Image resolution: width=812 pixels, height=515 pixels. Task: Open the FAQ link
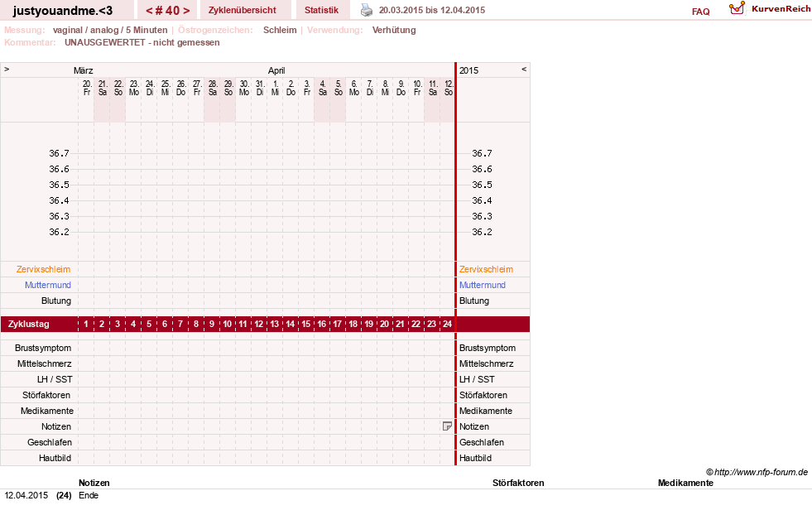[700, 12]
